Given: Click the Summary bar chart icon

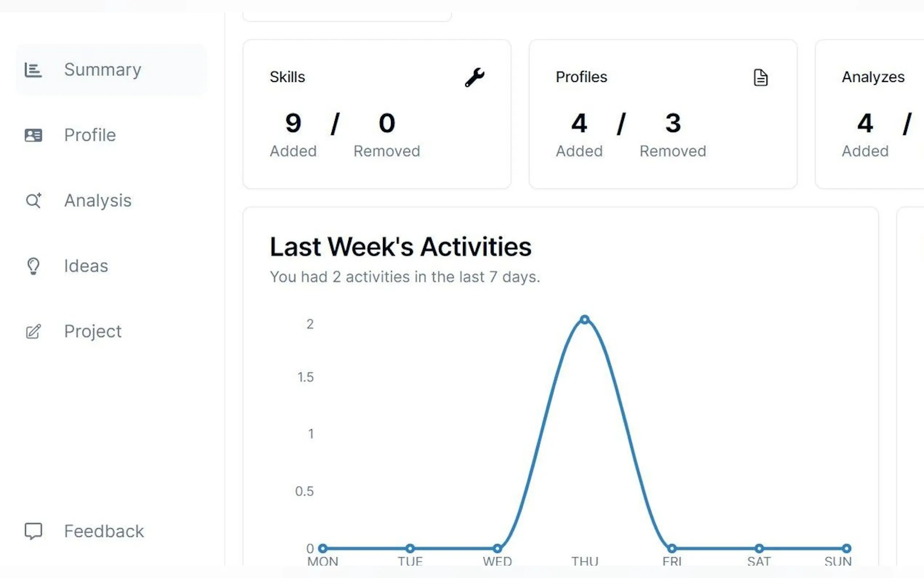Looking at the screenshot, I should 33,70.
